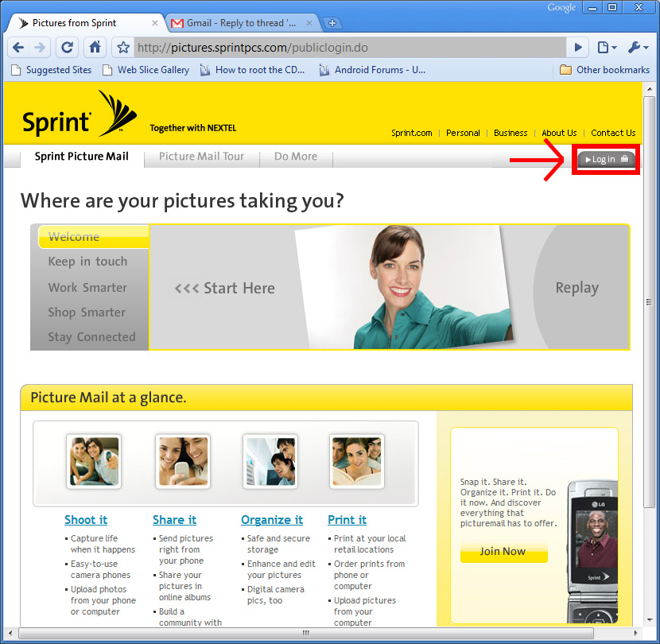Click the Go arrow beside address bar

578,47
